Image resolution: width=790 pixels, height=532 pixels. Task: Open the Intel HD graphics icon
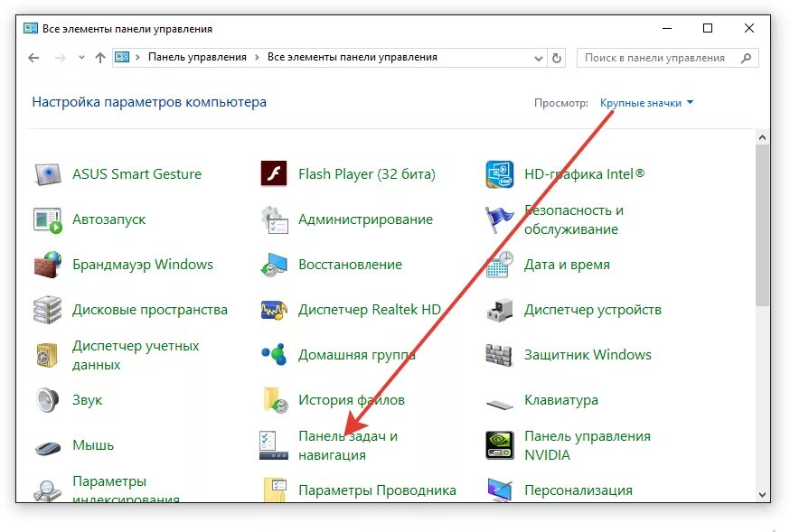tap(499, 174)
